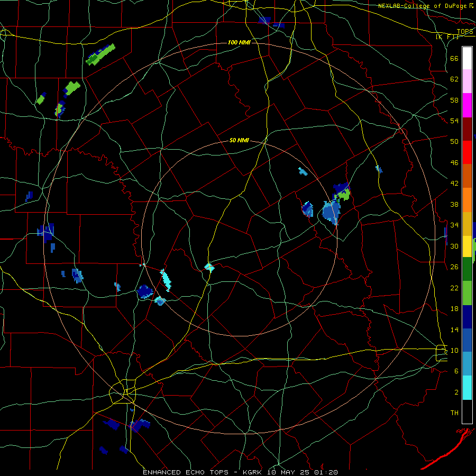The height and width of the screenshot is (476, 476).
Task: Click the 2 value on the scale
Action: click(x=456, y=392)
